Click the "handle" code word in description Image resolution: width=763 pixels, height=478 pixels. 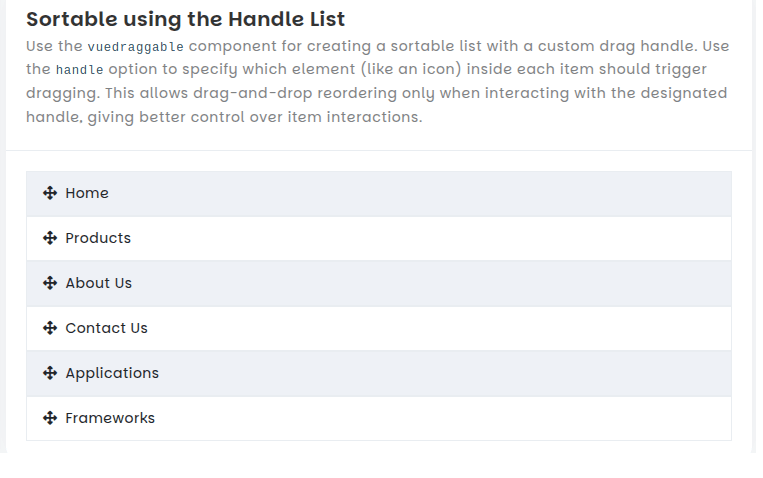click(79, 70)
